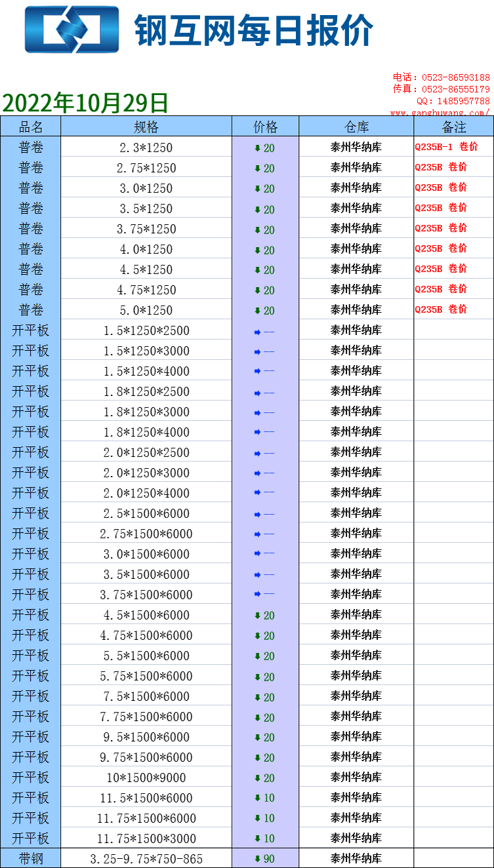Click the blue arrow for 3.75*1500*6000 plate
This screenshot has width=494, height=868.
click(x=258, y=595)
